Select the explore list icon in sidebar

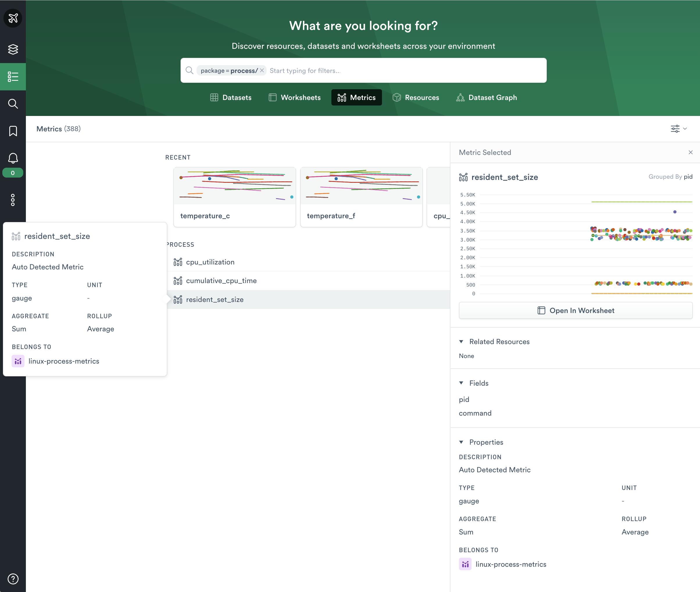coord(13,76)
